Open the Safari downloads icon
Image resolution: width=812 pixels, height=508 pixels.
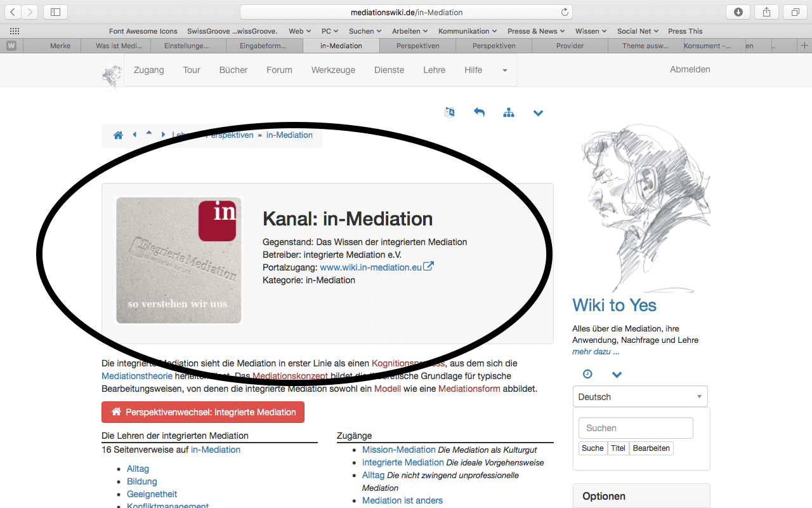[x=738, y=12]
